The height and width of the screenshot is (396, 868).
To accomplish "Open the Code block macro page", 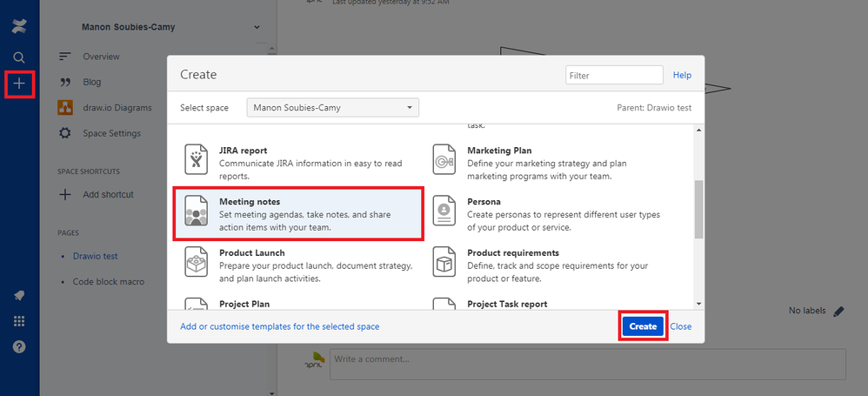I will tap(108, 282).
